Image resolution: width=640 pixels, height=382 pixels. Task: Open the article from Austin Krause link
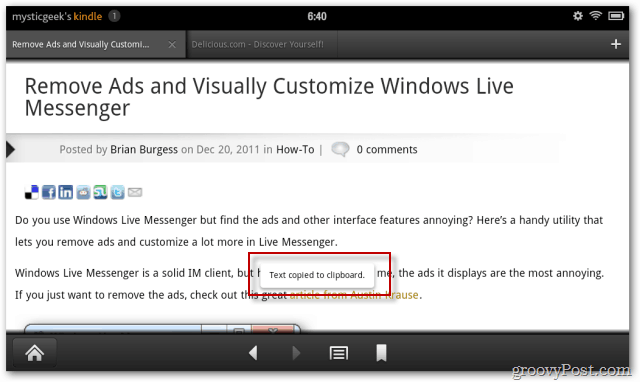click(x=354, y=295)
